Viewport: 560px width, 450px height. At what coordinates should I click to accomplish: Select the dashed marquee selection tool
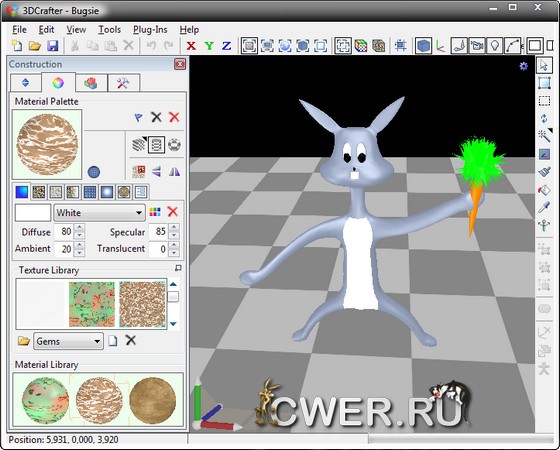[544, 101]
